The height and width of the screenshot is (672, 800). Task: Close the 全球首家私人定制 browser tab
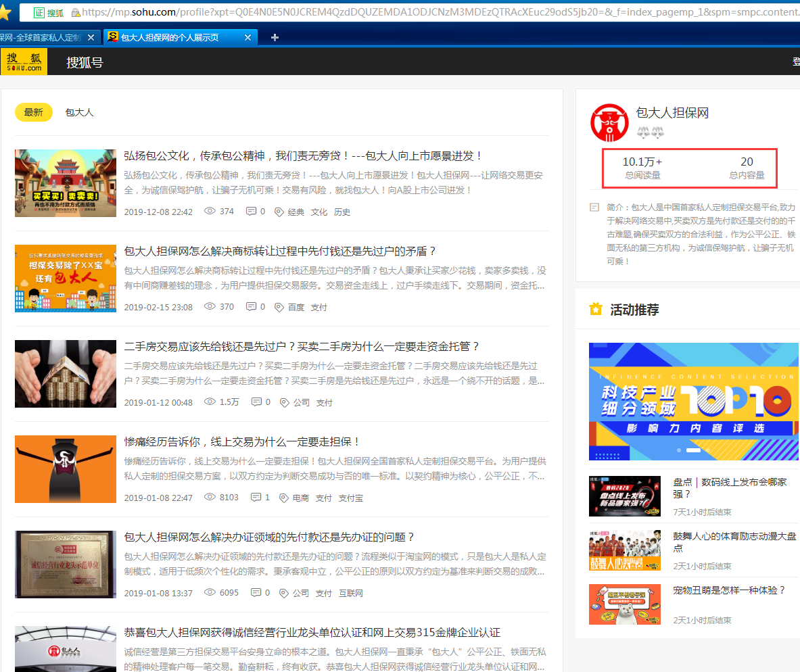pyautogui.click(x=91, y=37)
